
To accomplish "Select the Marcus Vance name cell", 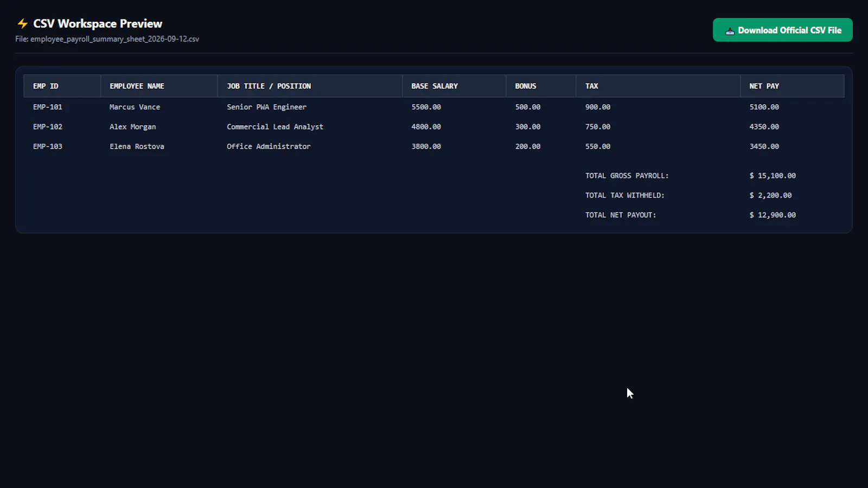I will (x=135, y=107).
